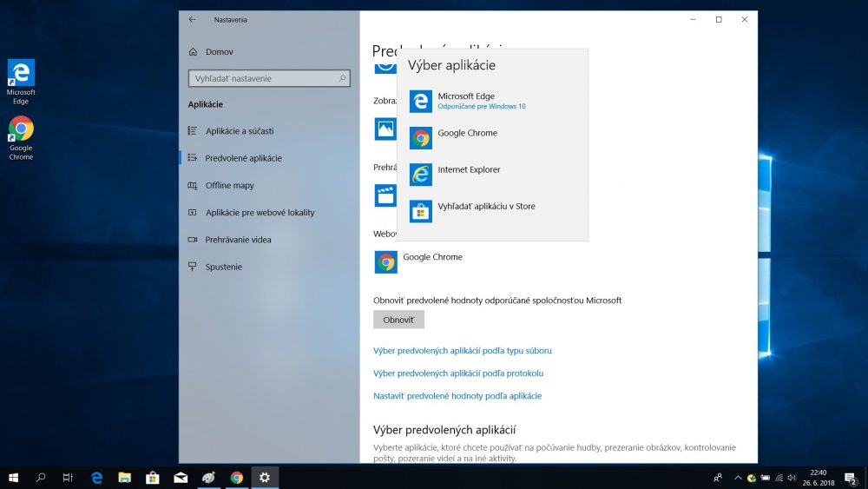
Task: Click the Domov home icon
Action: click(x=193, y=51)
